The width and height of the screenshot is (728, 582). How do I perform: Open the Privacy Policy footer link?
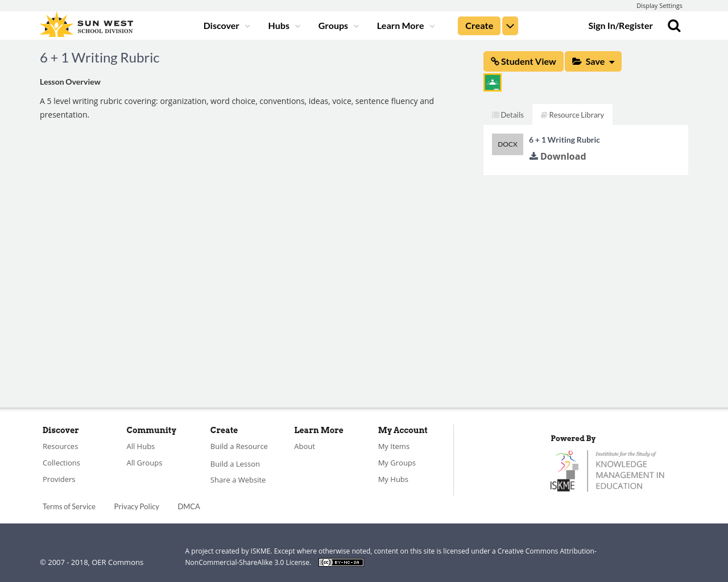click(x=136, y=506)
